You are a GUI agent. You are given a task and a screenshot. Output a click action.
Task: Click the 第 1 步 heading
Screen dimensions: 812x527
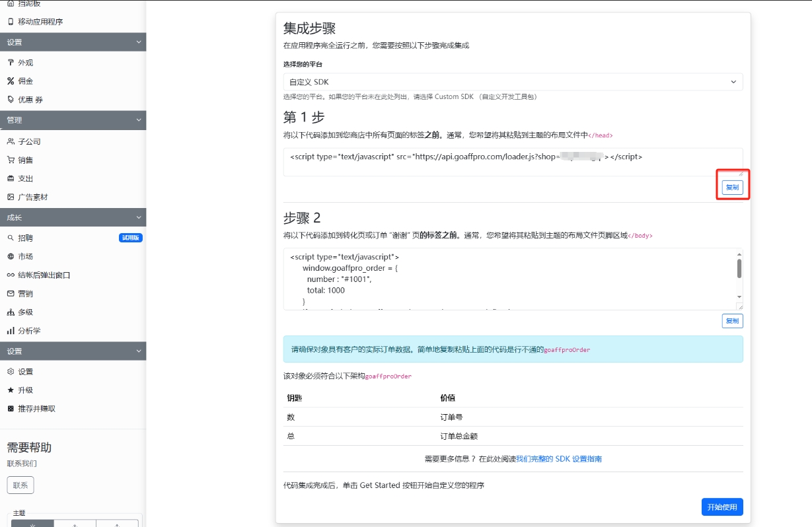[x=304, y=118]
